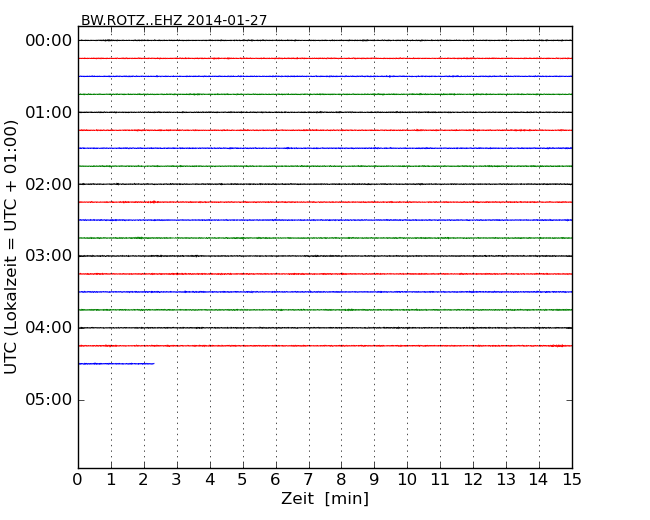This screenshot has height=520, width=650.
Task: Click the x-axis label Zeit [min]
Action: pyautogui.click(x=325, y=498)
